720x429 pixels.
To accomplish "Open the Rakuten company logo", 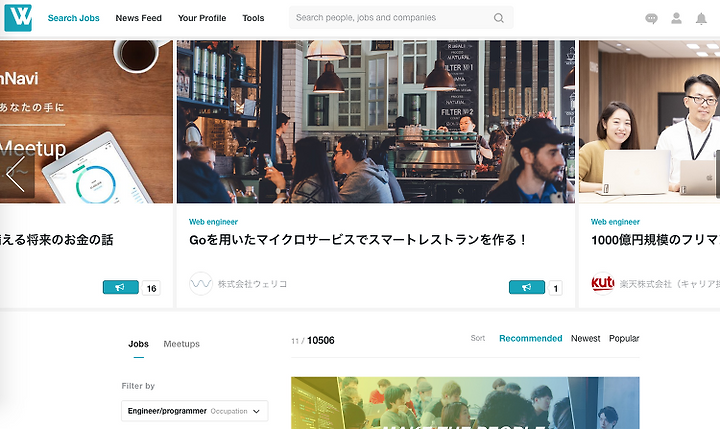I will pos(603,283).
